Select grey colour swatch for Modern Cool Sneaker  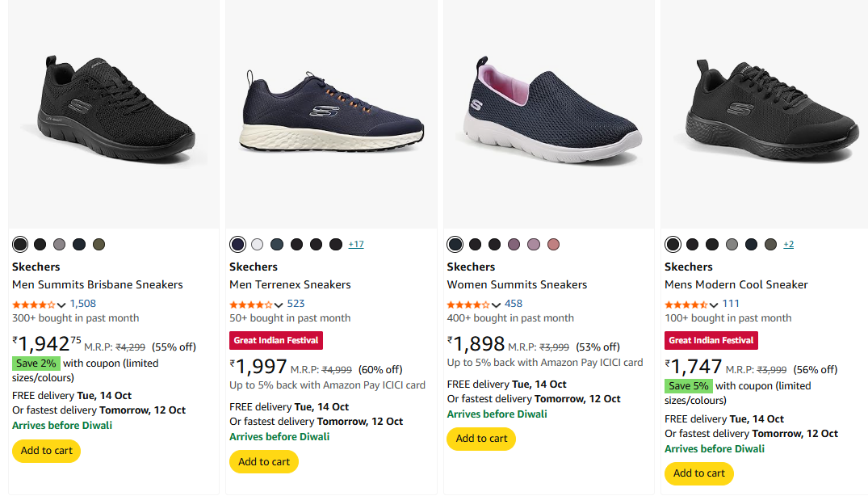point(732,245)
